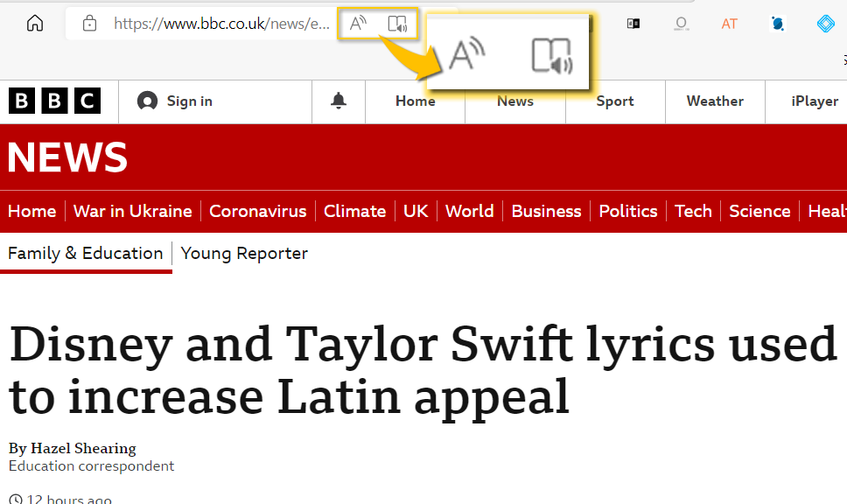
Task: Select Home in the red News menu
Action: 31,211
